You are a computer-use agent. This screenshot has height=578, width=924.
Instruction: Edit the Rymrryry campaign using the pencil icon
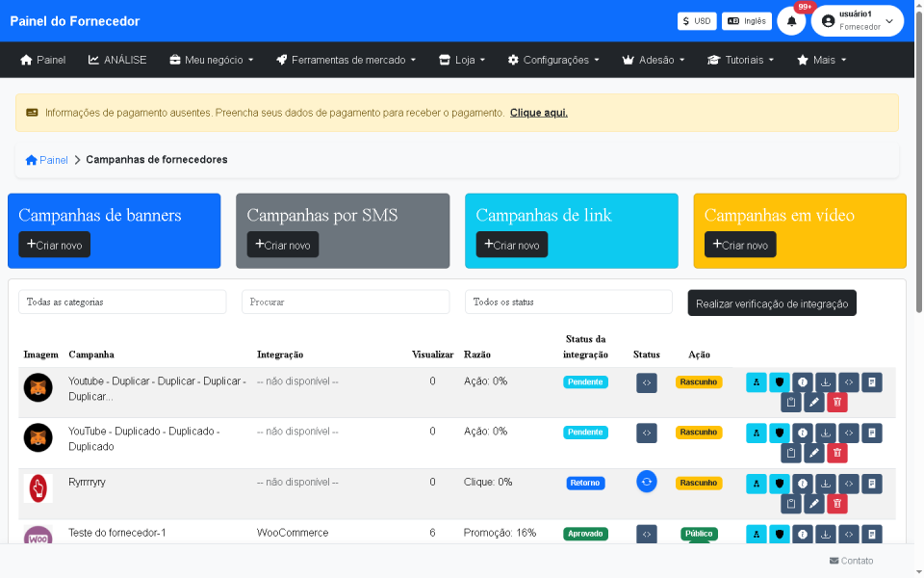[813, 503]
